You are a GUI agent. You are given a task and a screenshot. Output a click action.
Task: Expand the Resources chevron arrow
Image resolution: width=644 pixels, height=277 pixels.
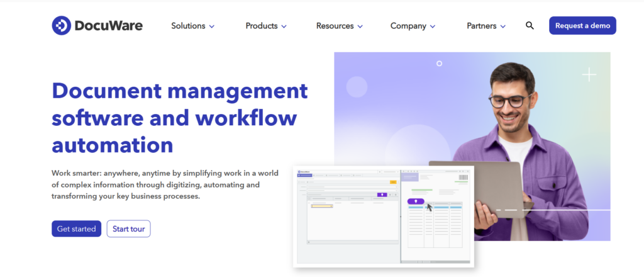pos(360,26)
